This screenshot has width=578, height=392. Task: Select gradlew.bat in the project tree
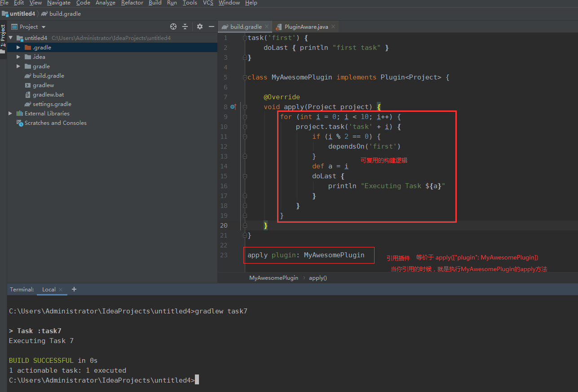49,95
